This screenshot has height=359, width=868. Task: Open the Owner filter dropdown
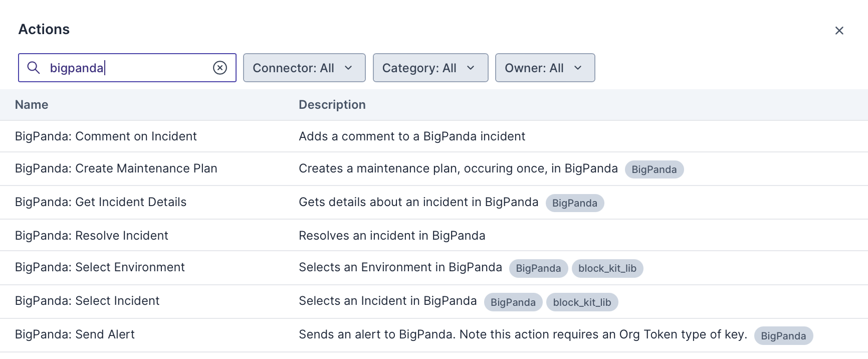point(545,68)
